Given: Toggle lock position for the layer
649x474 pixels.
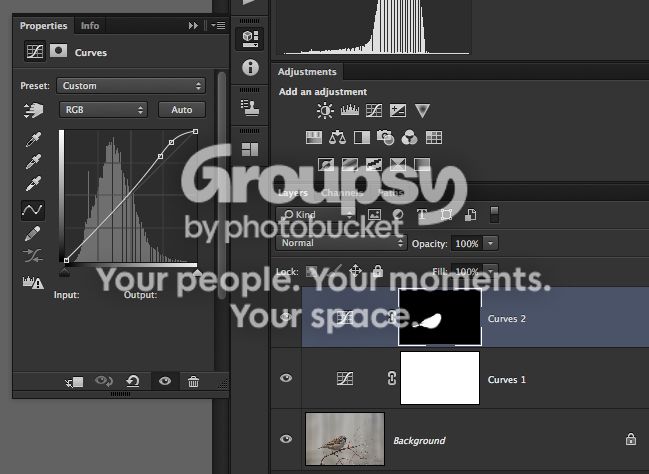Looking at the screenshot, I should (356, 271).
